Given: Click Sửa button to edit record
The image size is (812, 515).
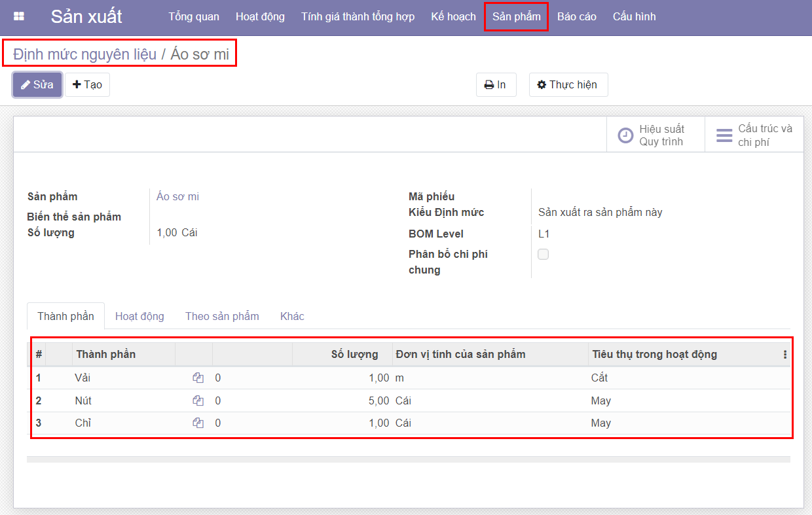Looking at the screenshot, I should pyautogui.click(x=37, y=85).
